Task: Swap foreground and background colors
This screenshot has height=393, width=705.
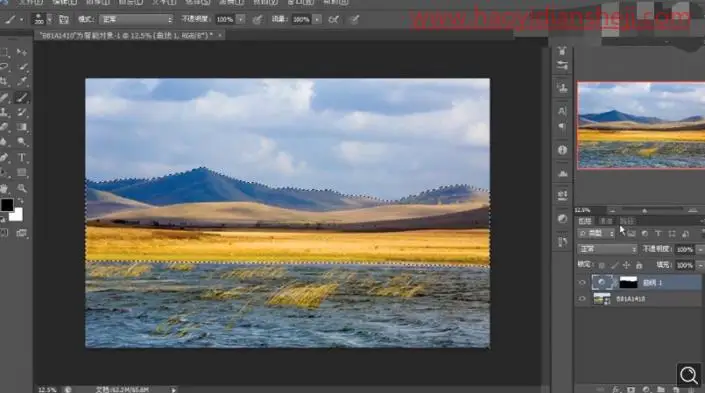Action: 21,201
